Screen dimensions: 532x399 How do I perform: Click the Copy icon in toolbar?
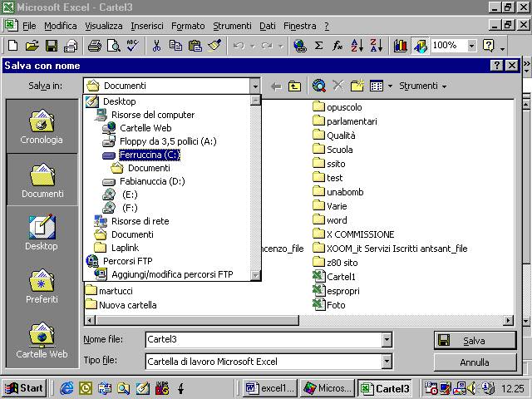[x=175, y=45]
